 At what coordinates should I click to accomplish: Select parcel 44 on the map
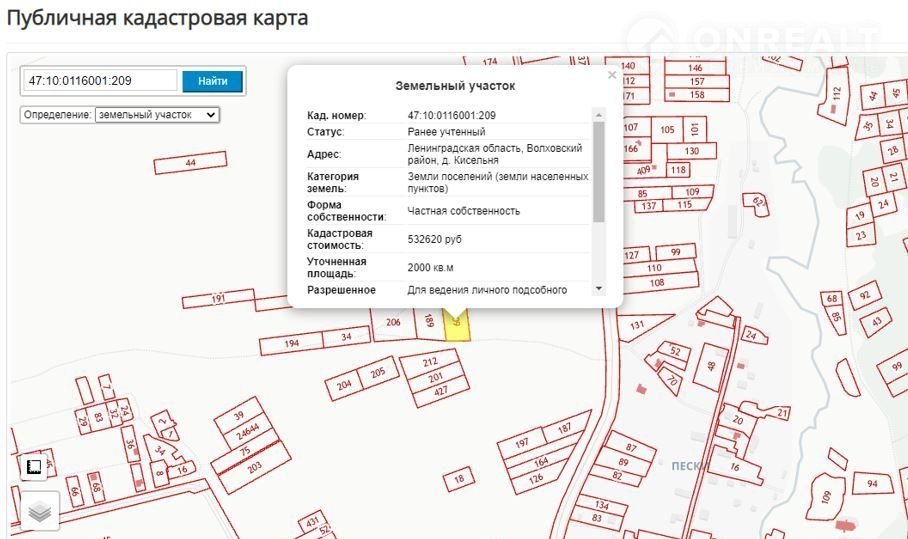[190, 163]
